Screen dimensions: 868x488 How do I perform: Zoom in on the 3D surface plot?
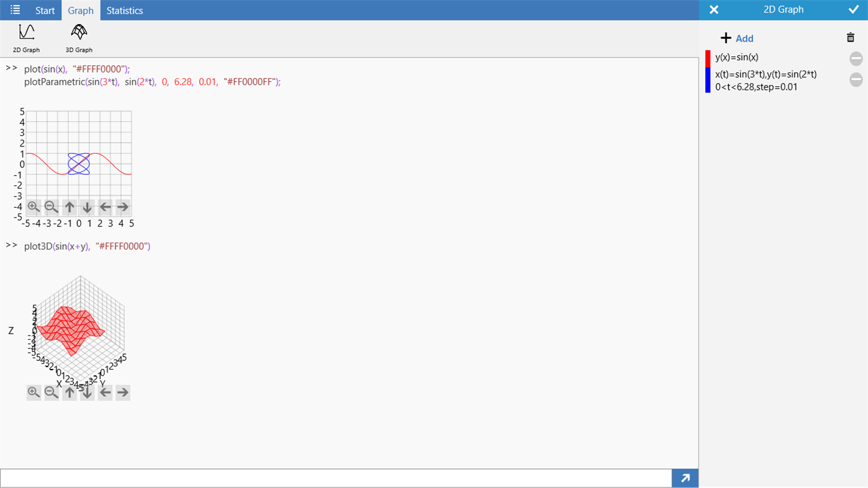point(34,392)
